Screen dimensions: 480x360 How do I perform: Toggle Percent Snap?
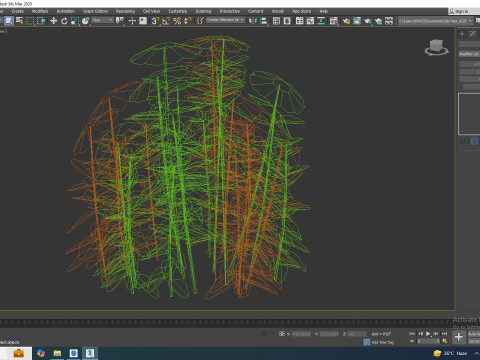pyautogui.click(x=177, y=21)
